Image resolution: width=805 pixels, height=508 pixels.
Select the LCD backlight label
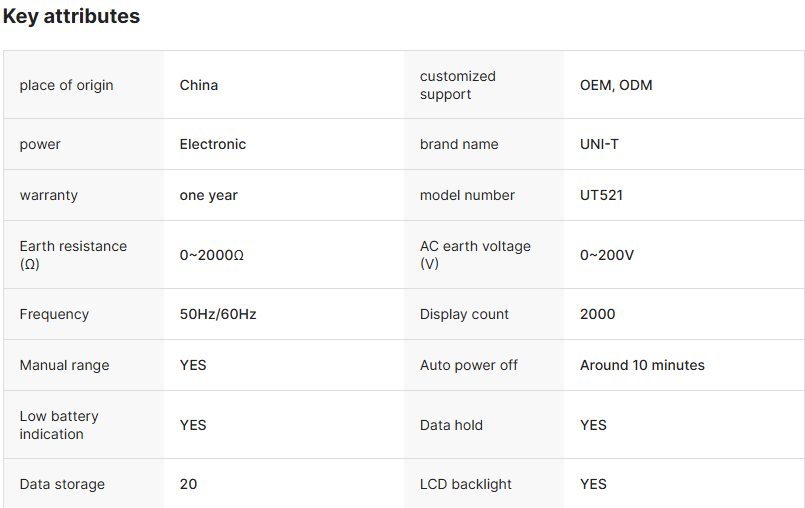coord(466,484)
